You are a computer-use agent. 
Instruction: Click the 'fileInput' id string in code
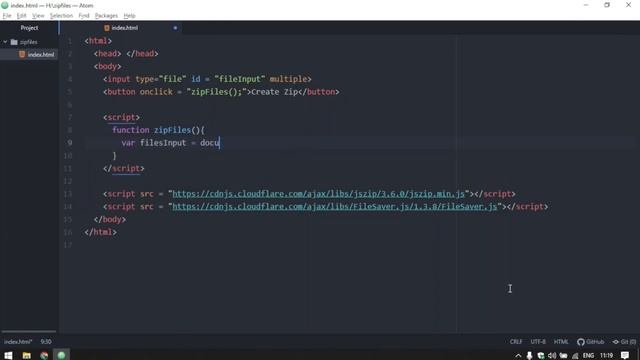[240, 79]
